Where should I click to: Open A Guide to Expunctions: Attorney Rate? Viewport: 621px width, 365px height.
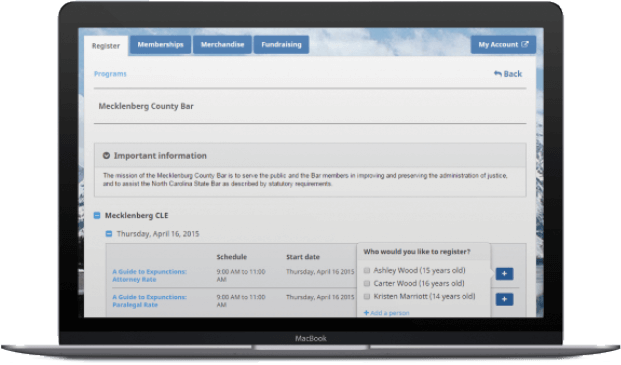(149, 276)
